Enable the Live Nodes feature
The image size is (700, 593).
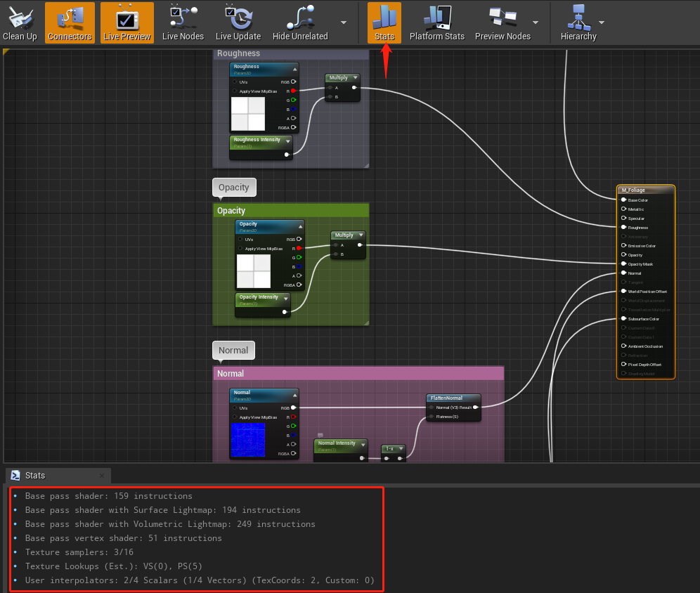[x=182, y=22]
